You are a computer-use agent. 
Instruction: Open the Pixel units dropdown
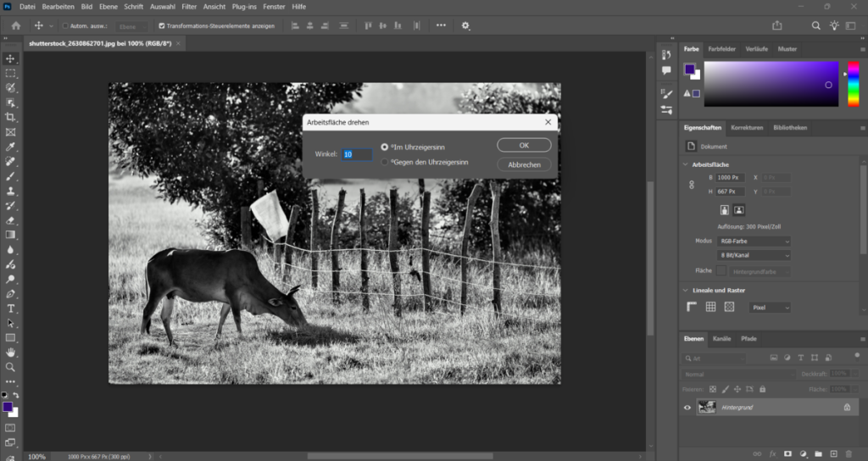click(x=770, y=308)
